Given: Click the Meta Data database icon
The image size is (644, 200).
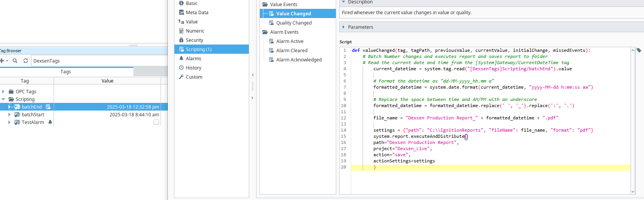Looking at the screenshot, I should point(181,13).
